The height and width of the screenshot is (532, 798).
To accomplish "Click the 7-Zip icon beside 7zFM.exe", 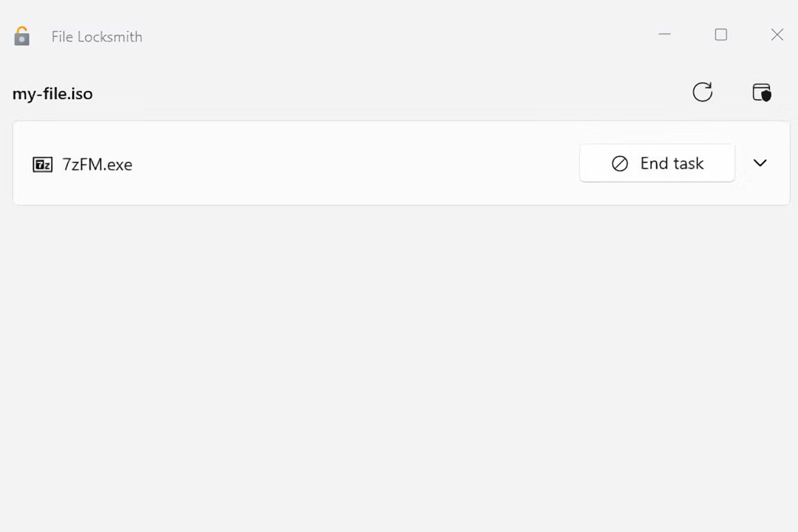I will click(42, 164).
